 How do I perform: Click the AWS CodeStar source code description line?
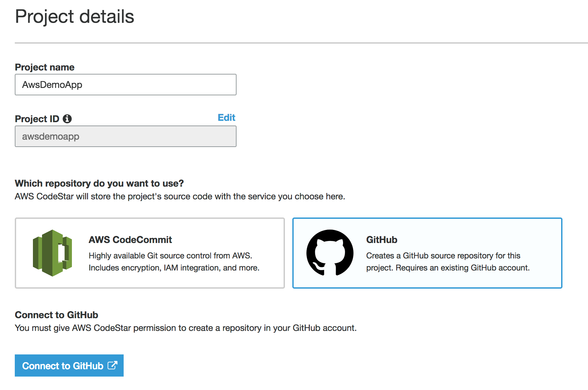(180, 196)
